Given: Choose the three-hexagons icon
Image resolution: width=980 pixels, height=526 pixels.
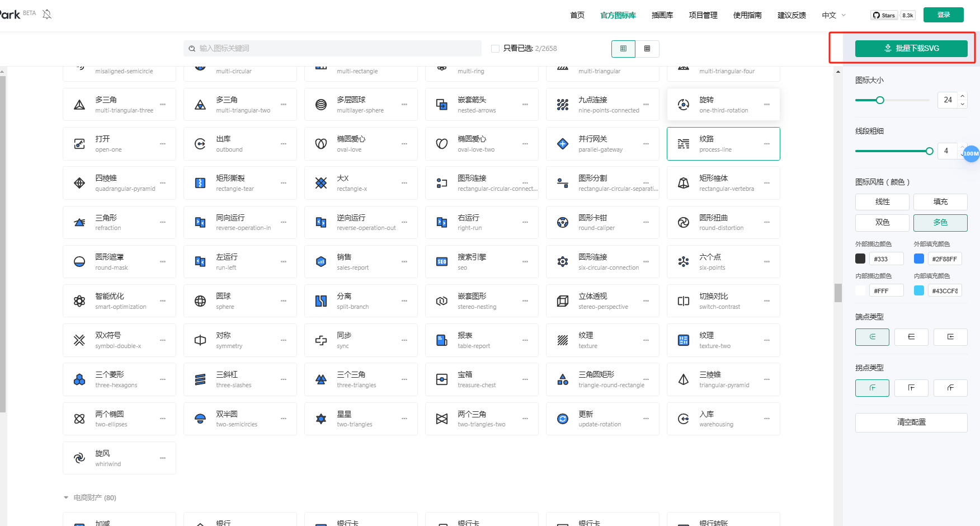Looking at the screenshot, I should (x=119, y=379).
